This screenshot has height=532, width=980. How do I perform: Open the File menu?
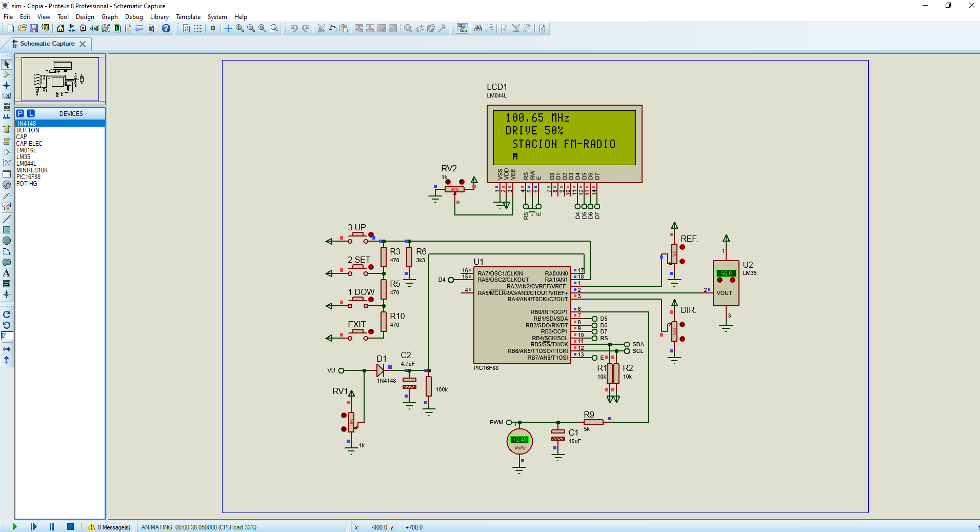8,17
